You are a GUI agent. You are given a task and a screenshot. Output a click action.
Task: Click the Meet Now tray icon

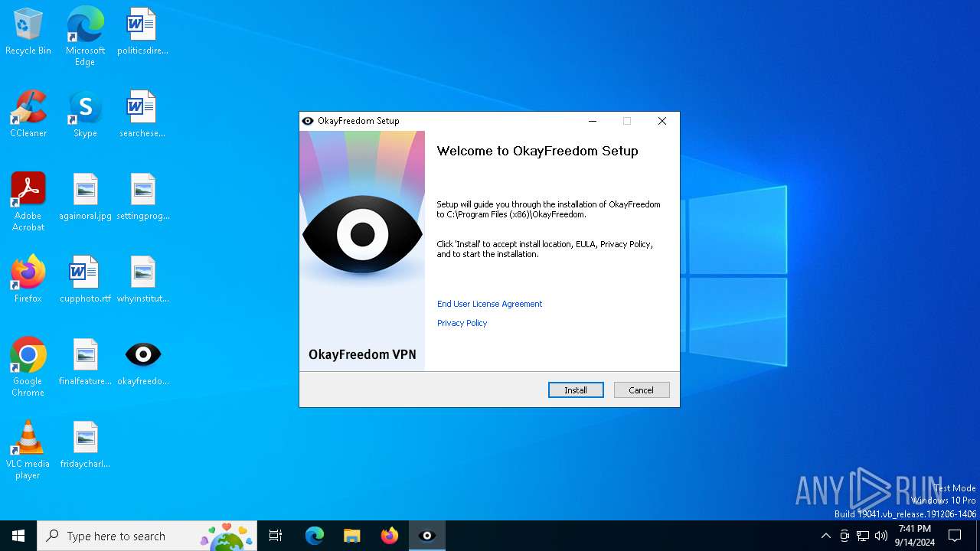844,536
